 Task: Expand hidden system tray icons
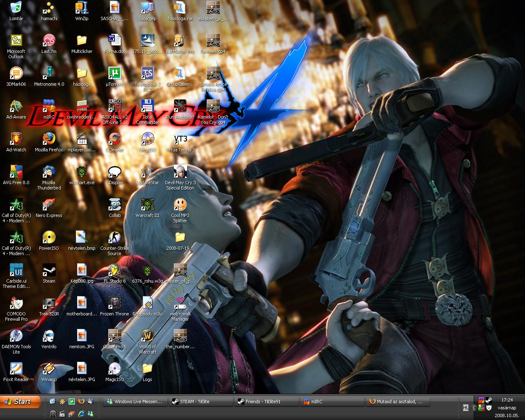tap(474, 408)
